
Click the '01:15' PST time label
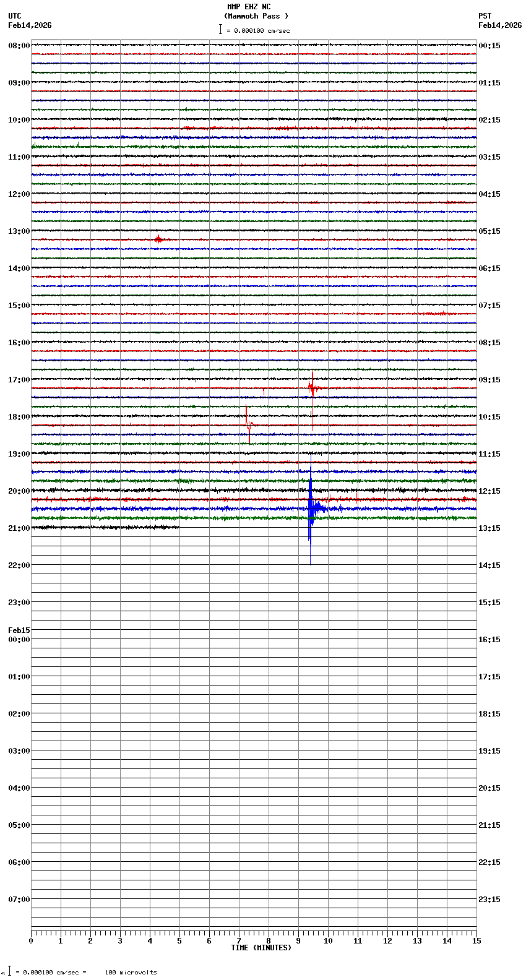[x=489, y=83]
